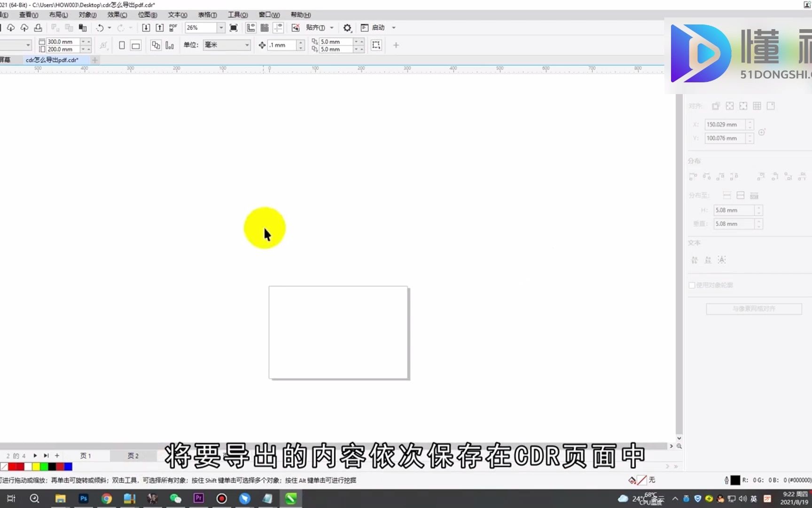Open the 单位 units dropdown showing 毫米
Image resolution: width=812 pixels, height=508 pixels.
(x=226, y=45)
